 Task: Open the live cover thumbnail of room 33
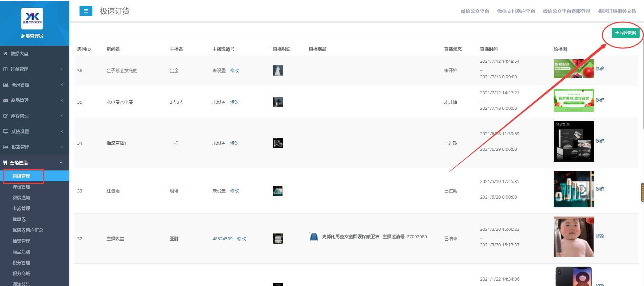tap(278, 191)
